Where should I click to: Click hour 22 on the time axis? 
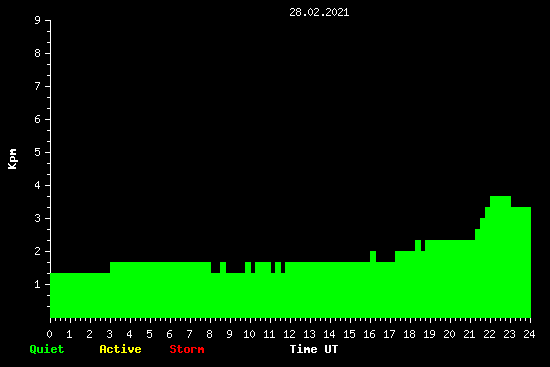(489, 334)
